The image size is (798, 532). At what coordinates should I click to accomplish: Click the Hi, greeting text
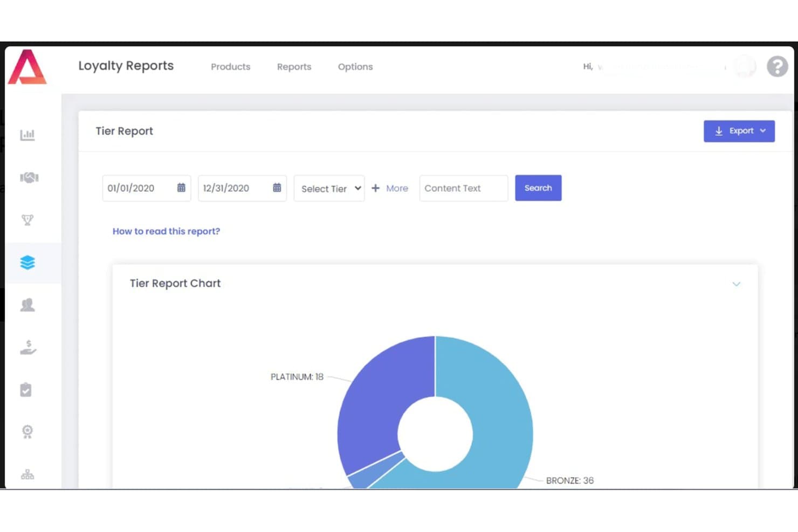[x=588, y=66]
